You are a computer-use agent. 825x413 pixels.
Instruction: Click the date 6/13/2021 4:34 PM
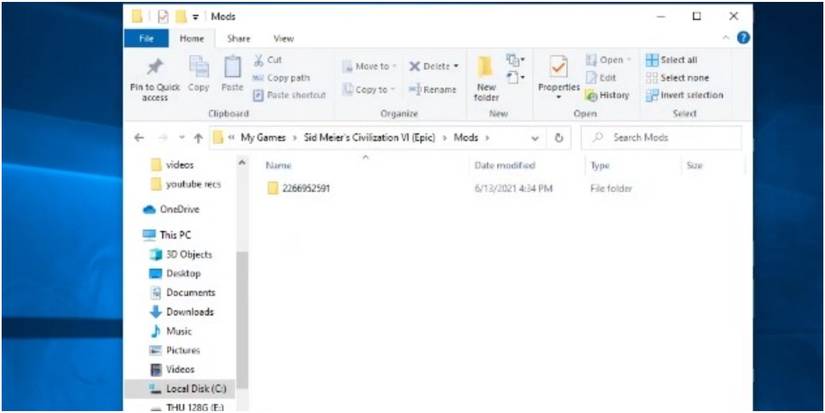[514, 188]
